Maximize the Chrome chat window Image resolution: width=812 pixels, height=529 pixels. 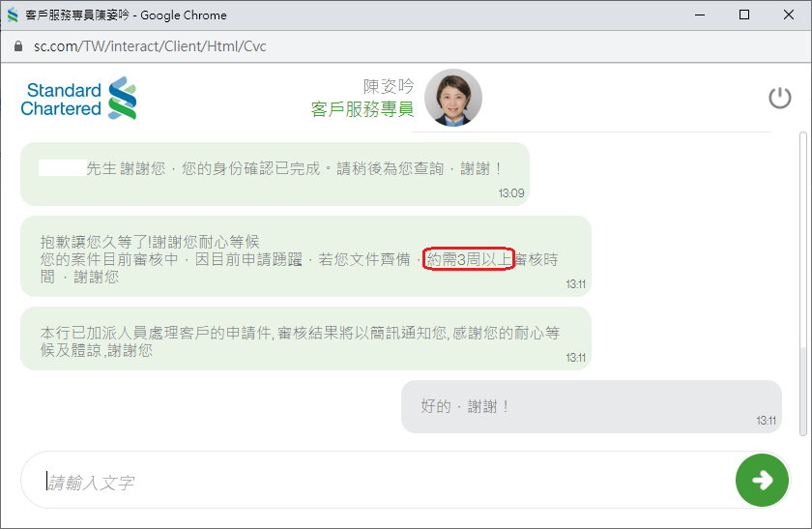(743, 15)
